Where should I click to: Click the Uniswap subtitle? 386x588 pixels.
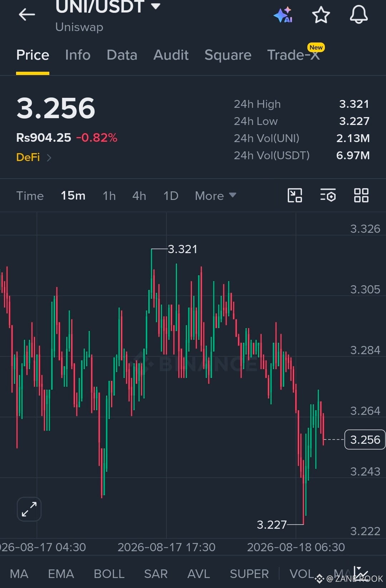79,27
